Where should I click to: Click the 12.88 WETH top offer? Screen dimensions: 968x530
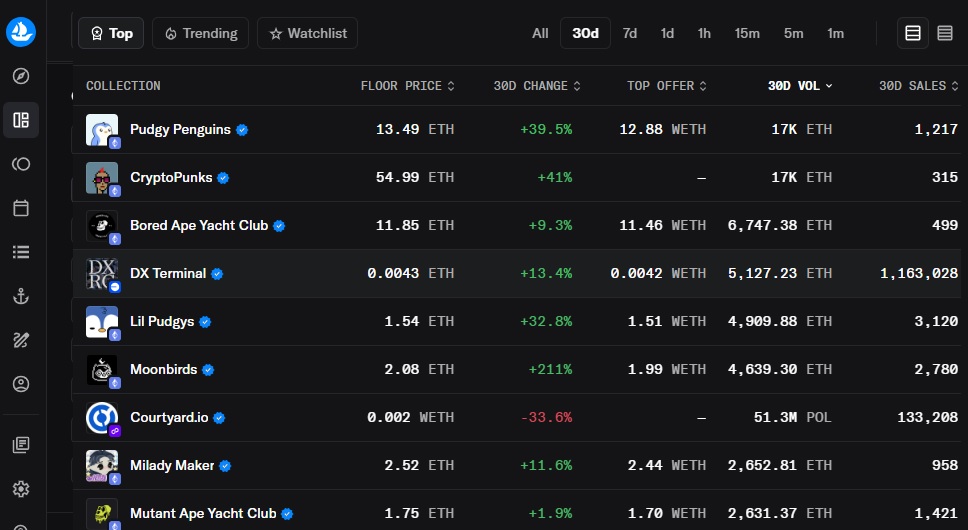662,130
